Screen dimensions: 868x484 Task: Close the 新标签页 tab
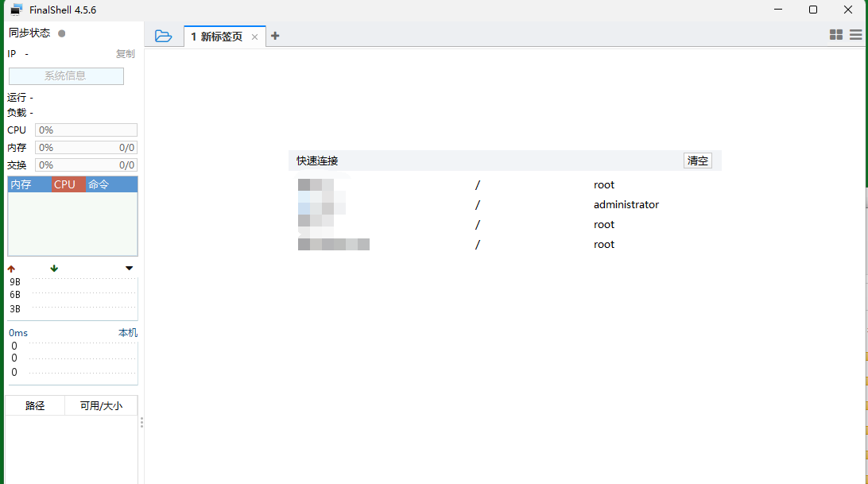(254, 37)
